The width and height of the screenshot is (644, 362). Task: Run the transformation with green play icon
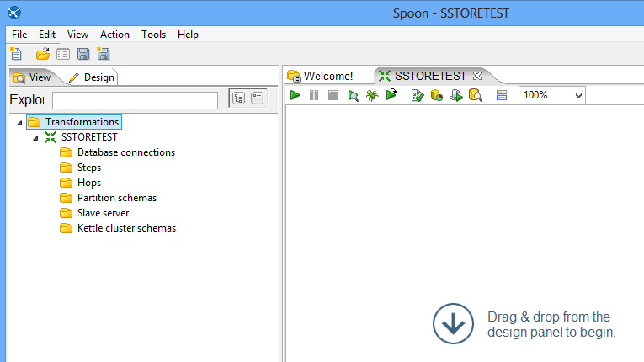click(295, 95)
